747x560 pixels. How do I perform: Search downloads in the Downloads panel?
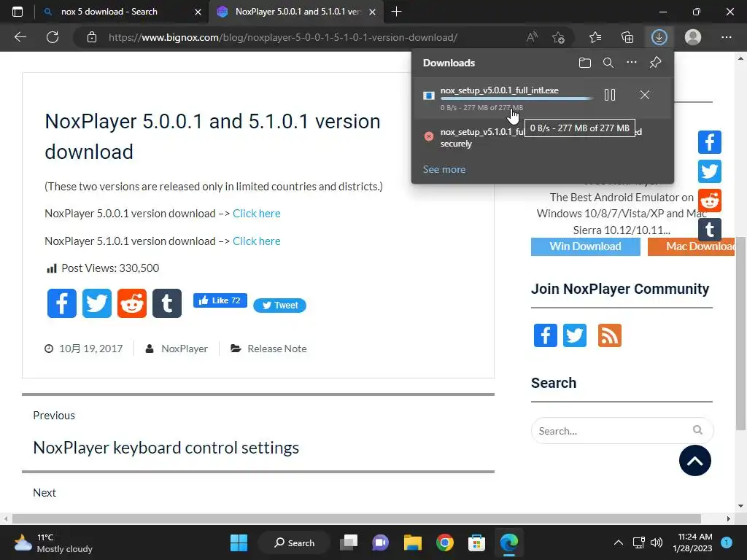point(608,63)
